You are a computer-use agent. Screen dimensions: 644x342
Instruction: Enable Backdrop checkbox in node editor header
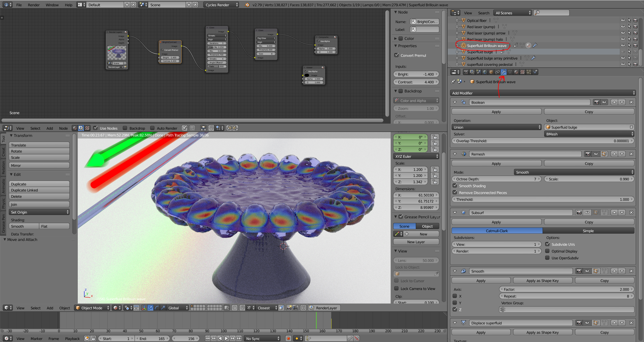pyautogui.click(x=125, y=128)
